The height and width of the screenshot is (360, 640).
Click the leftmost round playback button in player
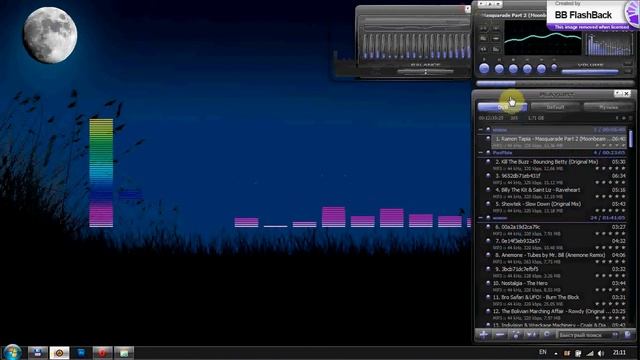pyautogui.click(x=484, y=69)
